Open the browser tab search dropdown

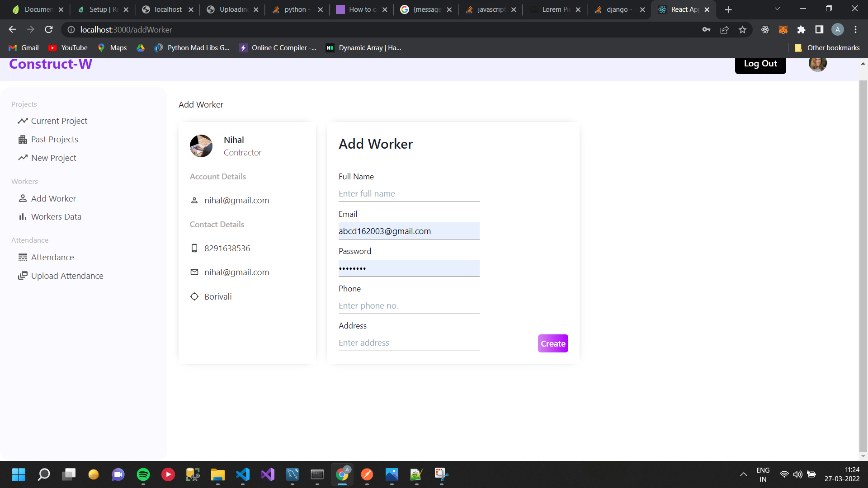click(777, 9)
